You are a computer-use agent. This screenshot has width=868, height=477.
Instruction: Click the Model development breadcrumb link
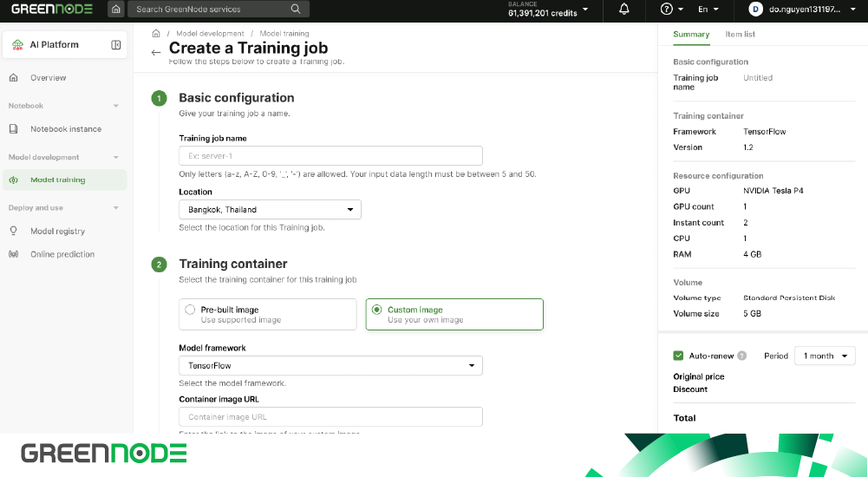pyautogui.click(x=210, y=33)
